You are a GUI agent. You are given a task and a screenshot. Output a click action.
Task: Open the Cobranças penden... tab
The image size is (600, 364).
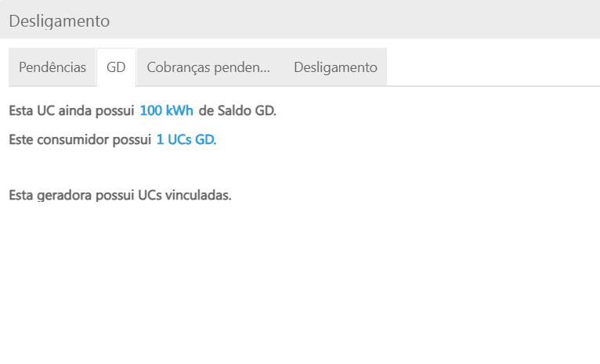point(208,67)
